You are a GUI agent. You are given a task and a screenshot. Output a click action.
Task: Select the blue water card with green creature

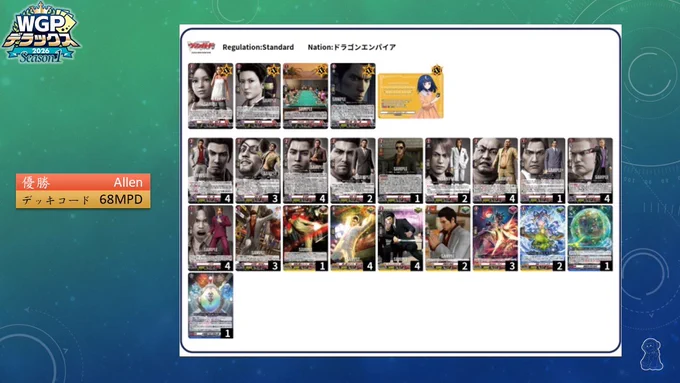[x=543, y=238]
